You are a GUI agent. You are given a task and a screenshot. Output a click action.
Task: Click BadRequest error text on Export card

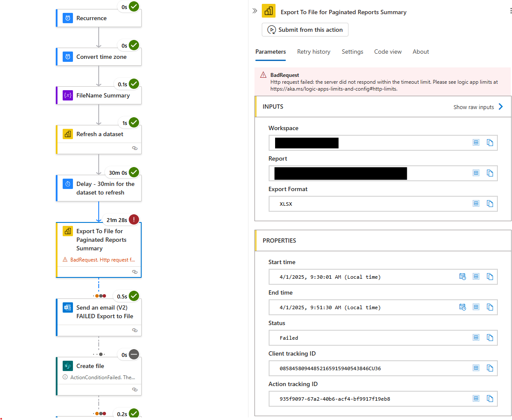point(103,260)
